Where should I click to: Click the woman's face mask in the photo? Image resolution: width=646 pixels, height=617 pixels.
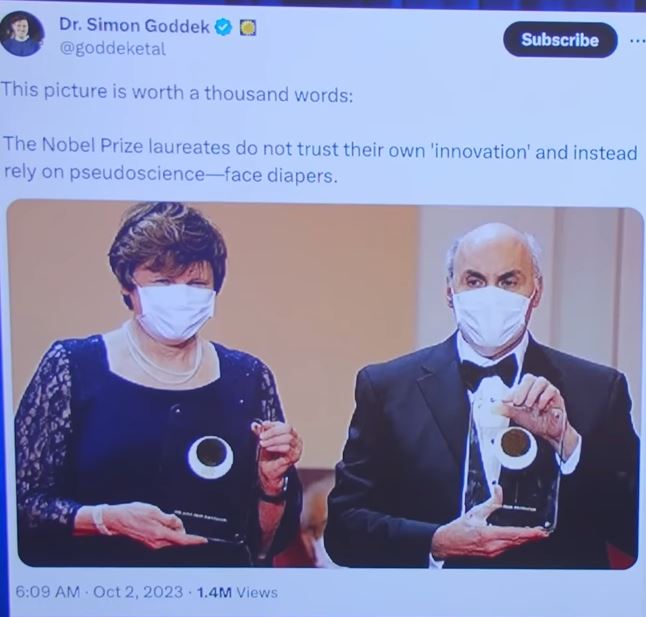click(176, 312)
